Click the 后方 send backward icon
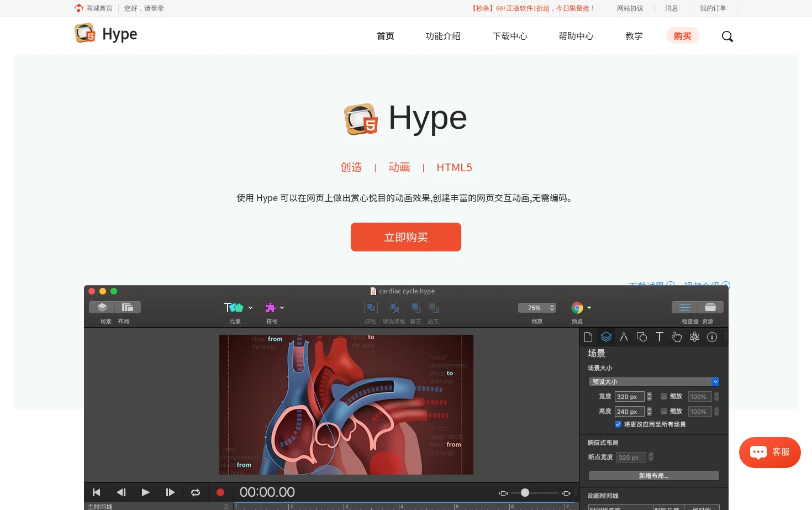Image resolution: width=812 pixels, height=510 pixels. [x=434, y=308]
